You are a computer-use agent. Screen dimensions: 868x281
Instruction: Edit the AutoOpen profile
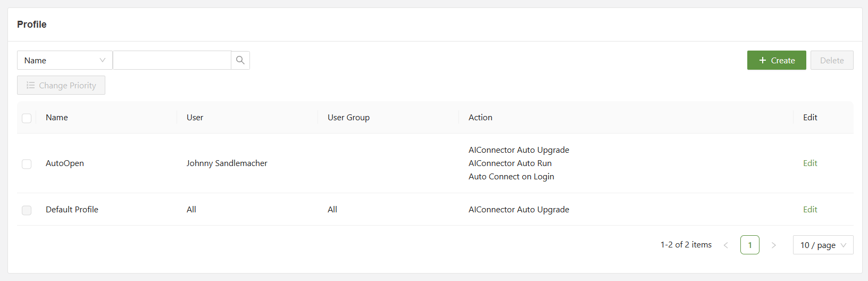(809, 163)
